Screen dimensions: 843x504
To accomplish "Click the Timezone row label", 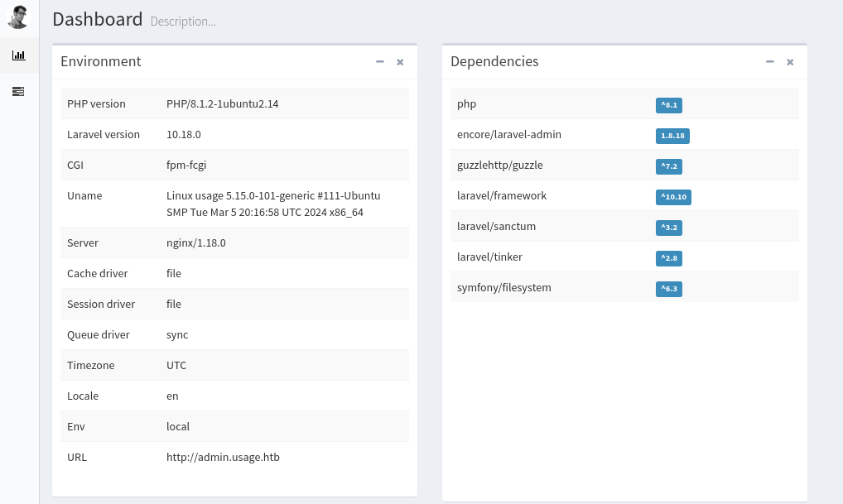I will pyautogui.click(x=91, y=365).
